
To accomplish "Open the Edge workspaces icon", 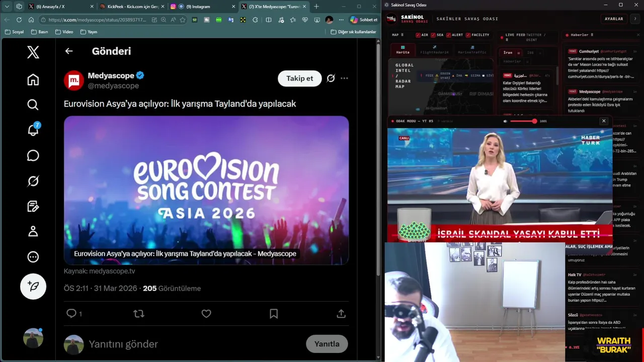I will click(19, 7).
